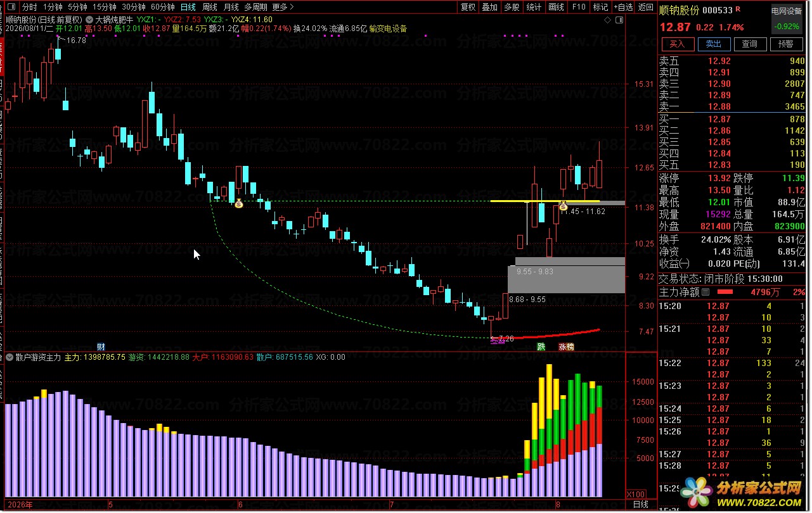Activate the 画线 drawing tool
The width and height of the screenshot is (812, 513).
(x=556, y=8)
